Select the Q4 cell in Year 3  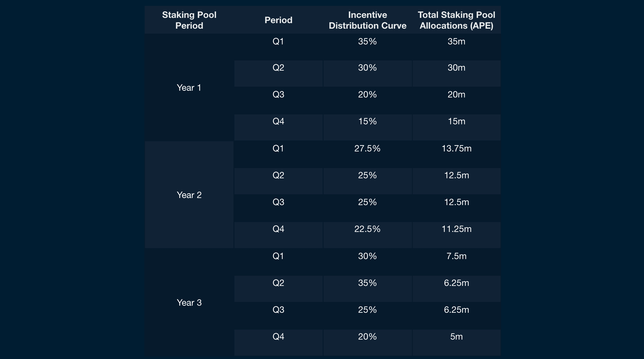point(278,337)
